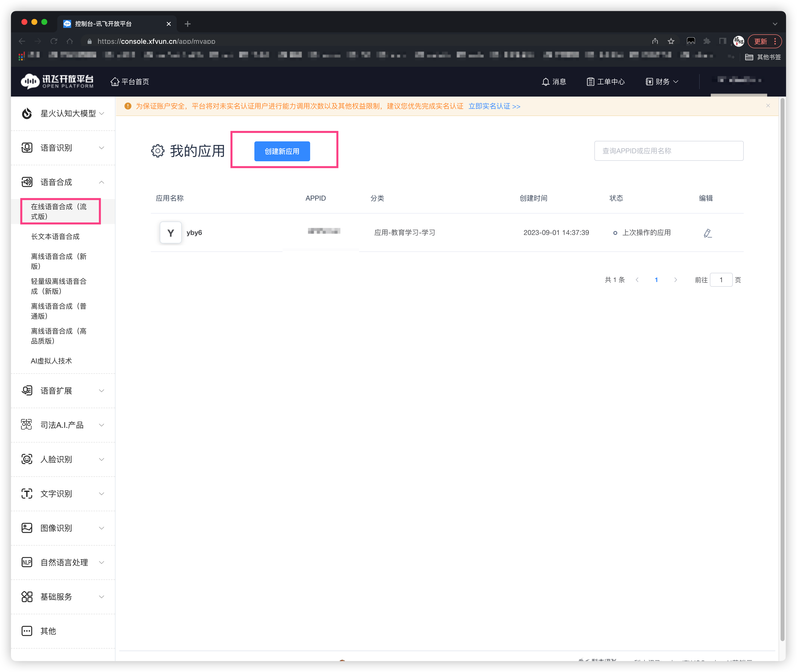Click the NLP natural language processing icon
Image resolution: width=797 pixels, height=672 pixels.
point(27,562)
